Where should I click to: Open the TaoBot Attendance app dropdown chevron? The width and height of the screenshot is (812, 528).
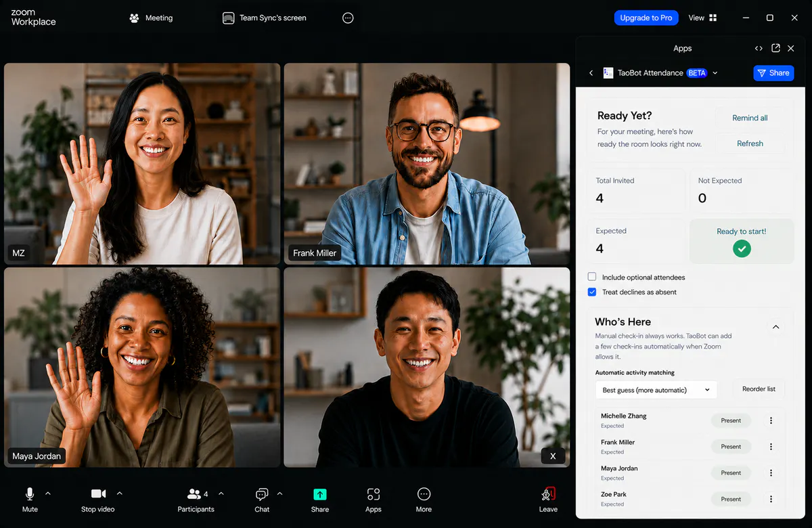point(715,73)
